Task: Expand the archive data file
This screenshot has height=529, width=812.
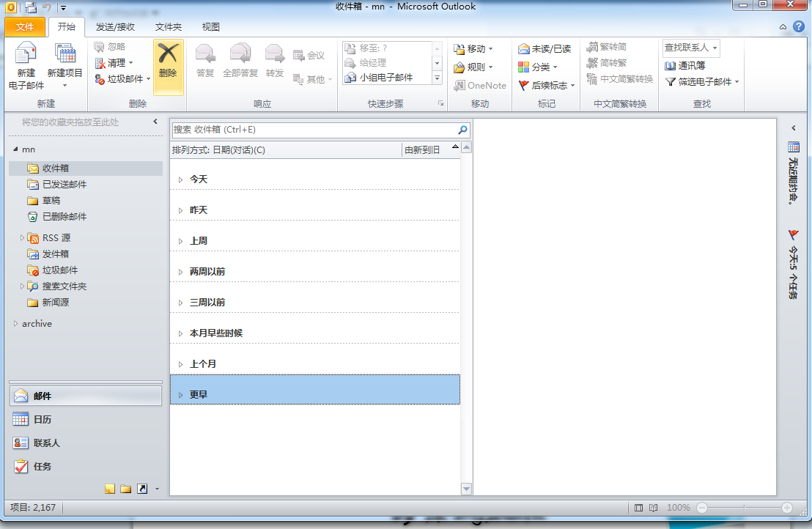Action: pos(15,324)
